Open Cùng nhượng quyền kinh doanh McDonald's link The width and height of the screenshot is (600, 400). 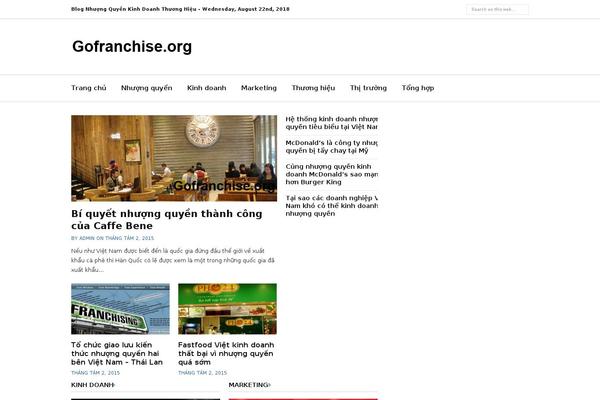click(331, 174)
